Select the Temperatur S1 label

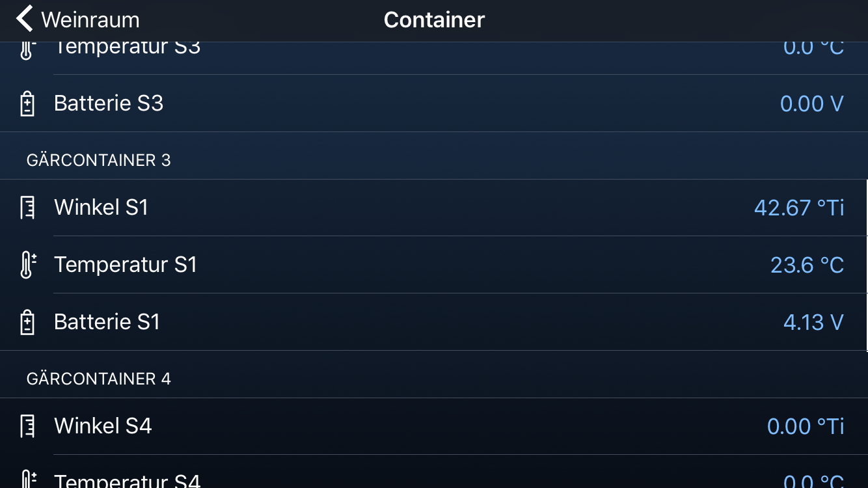[x=126, y=265]
